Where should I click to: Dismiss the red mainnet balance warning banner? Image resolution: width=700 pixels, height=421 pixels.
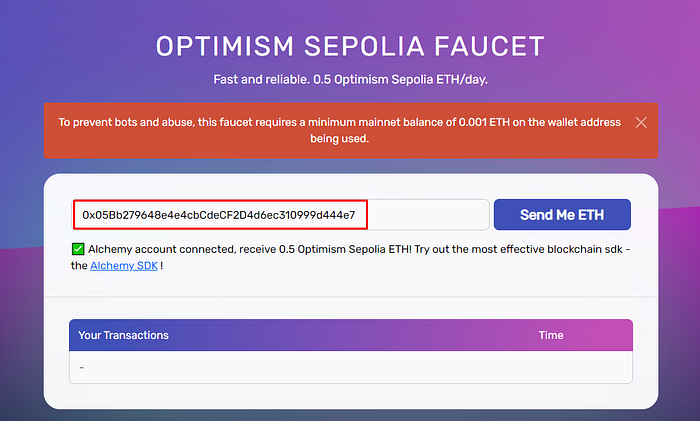click(x=641, y=123)
